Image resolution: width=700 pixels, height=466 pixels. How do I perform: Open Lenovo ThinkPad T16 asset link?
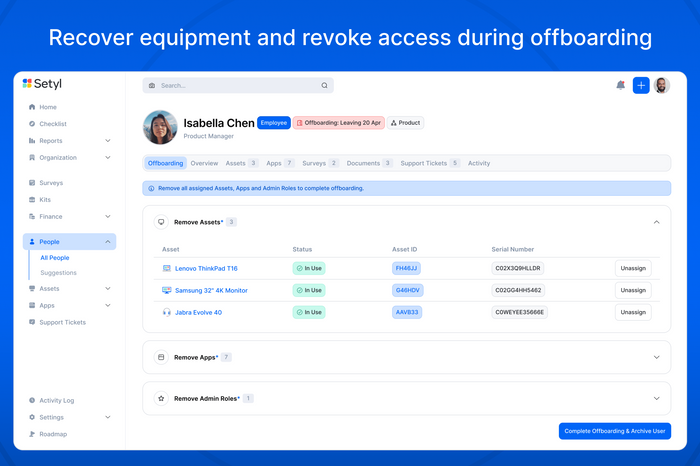206,268
